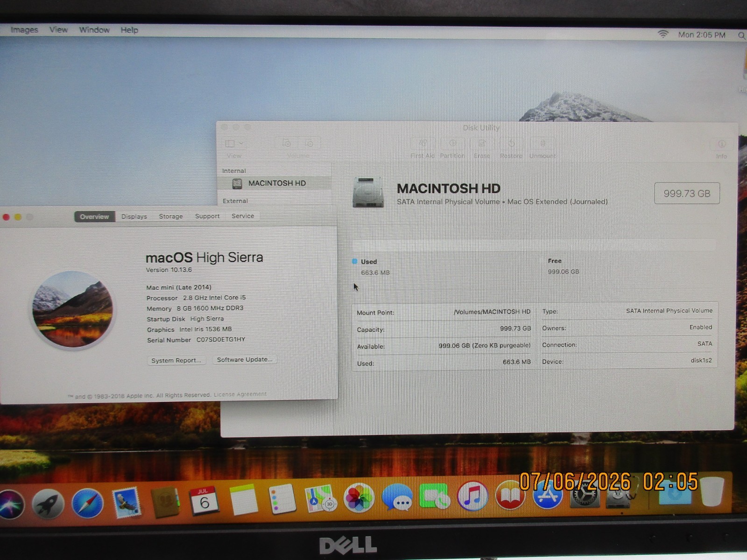Click the Free 999.06 GB legend value
This screenshot has height=560, width=747.
[564, 272]
